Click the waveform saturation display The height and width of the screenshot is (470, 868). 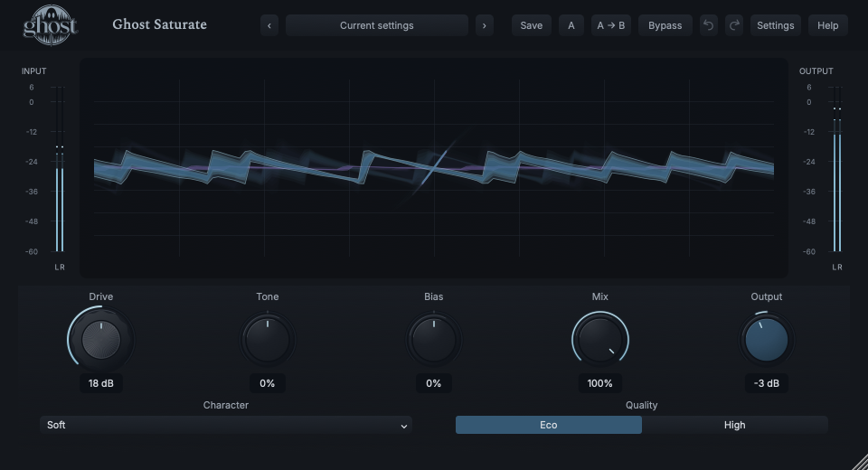[434, 168]
